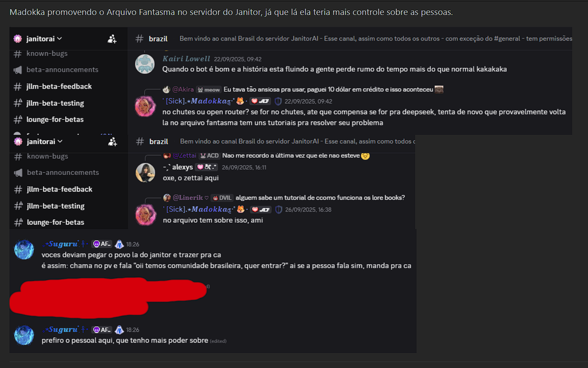Click the DVIL server tag badge

point(221,198)
